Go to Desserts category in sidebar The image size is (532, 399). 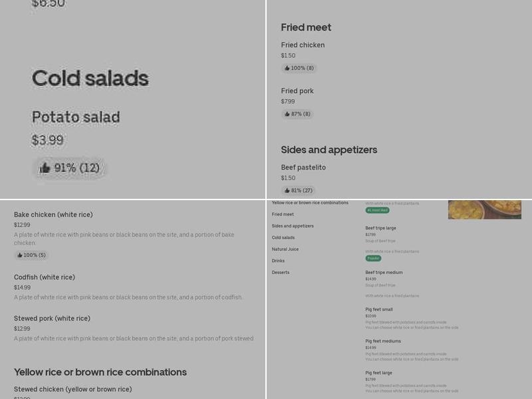point(281,273)
